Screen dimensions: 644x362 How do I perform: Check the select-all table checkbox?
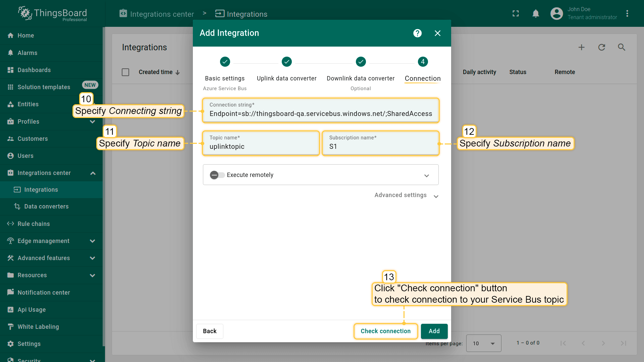[x=125, y=72]
